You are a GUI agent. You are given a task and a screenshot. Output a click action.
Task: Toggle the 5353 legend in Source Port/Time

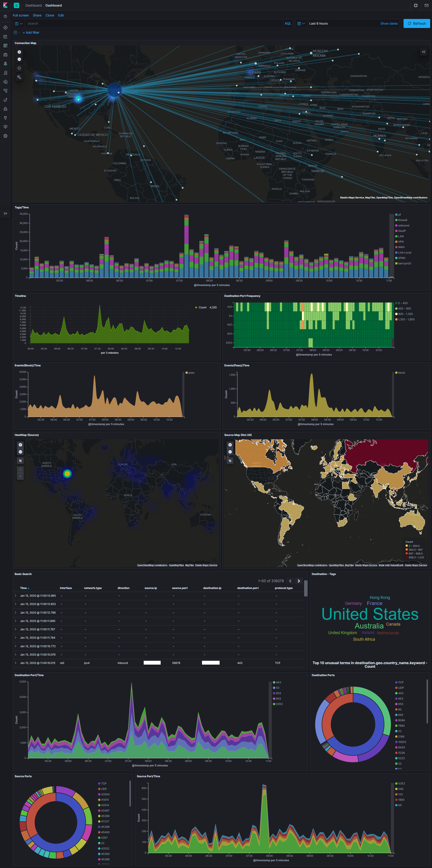pyautogui.click(x=400, y=783)
